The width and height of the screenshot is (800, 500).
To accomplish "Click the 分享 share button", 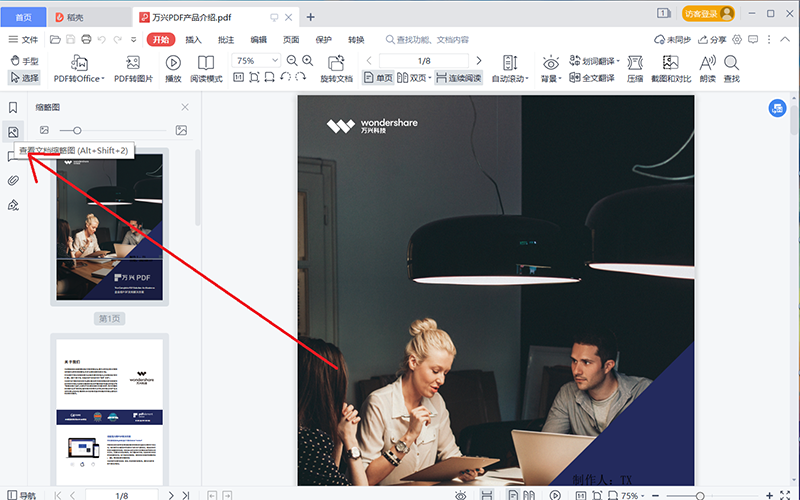I will [x=713, y=39].
